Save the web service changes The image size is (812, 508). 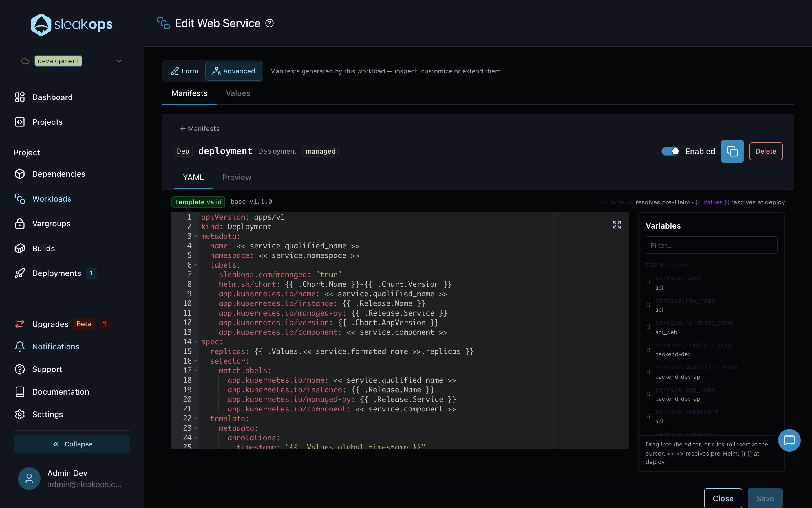(765, 498)
